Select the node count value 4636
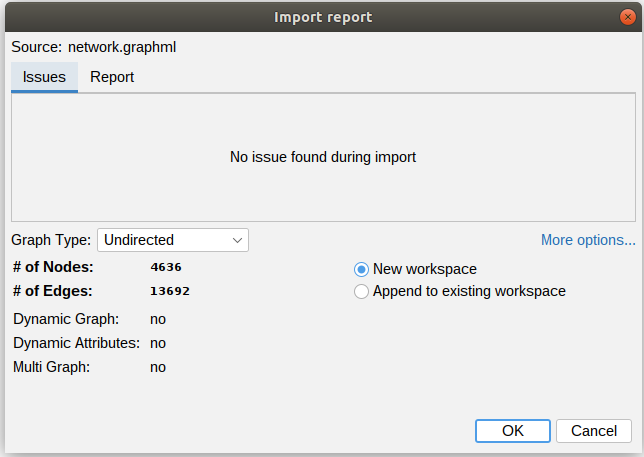The width and height of the screenshot is (644, 457). 166,268
